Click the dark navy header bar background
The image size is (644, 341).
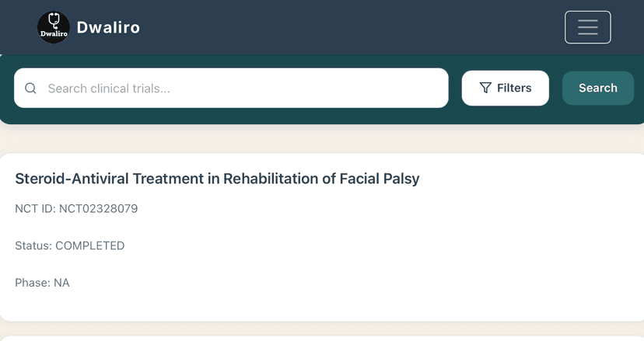(328, 27)
